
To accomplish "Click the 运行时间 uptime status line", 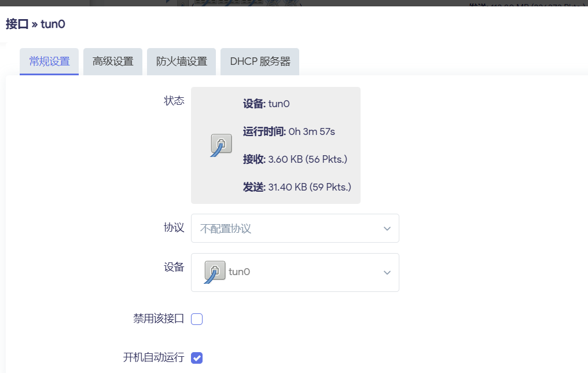I will point(289,131).
